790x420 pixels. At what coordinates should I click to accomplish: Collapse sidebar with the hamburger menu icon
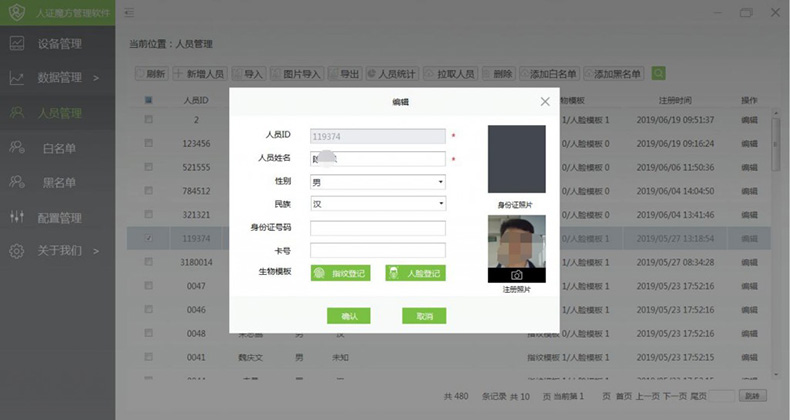(130, 11)
